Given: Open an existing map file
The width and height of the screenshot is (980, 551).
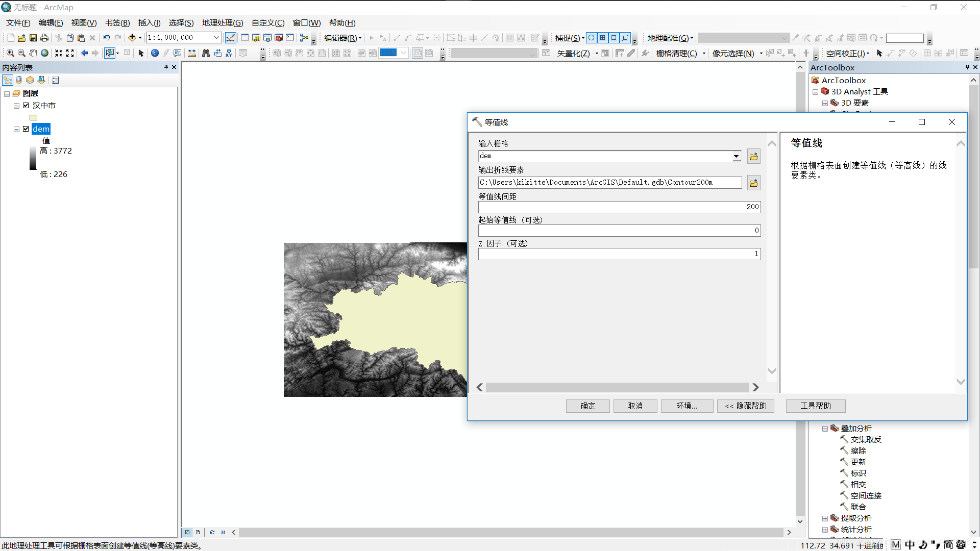Looking at the screenshot, I should (22, 38).
